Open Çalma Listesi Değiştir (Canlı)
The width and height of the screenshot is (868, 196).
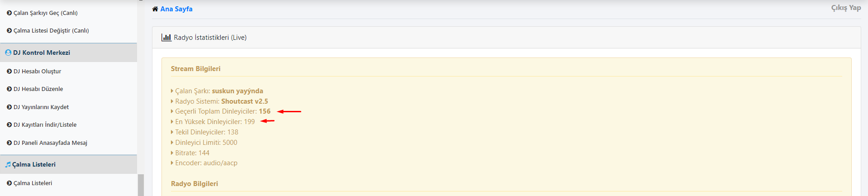tap(51, 31)
